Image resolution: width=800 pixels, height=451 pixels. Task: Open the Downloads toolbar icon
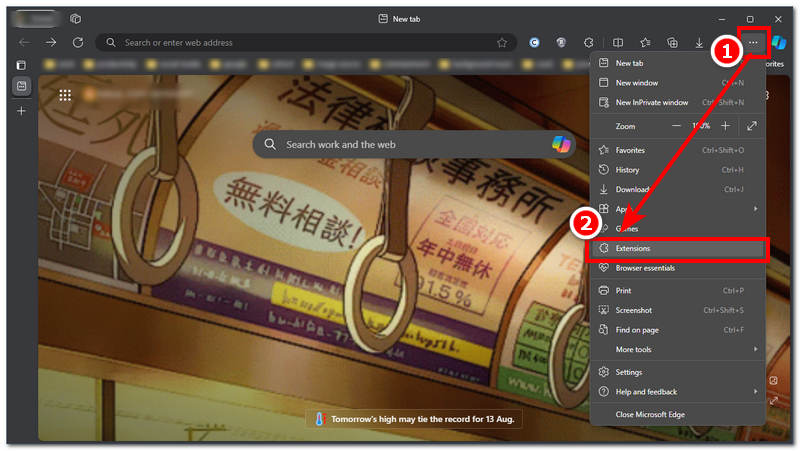(x=700, y=43)
